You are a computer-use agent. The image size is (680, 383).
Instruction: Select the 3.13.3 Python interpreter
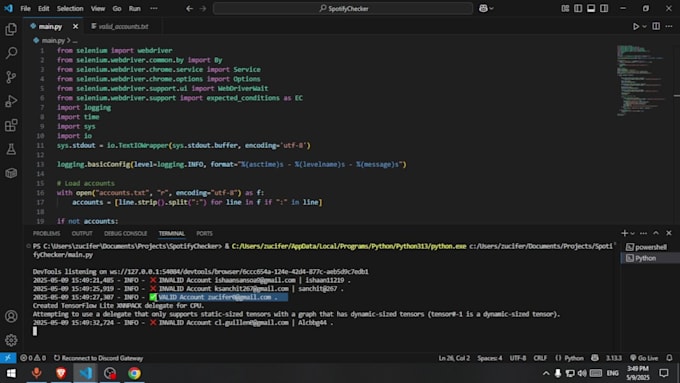click(614, 358)
